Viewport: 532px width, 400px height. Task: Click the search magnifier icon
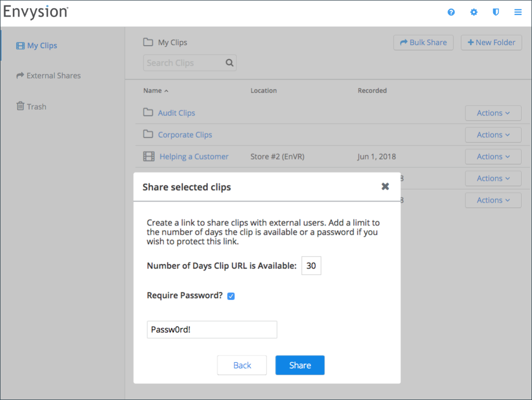coord(230,63)
